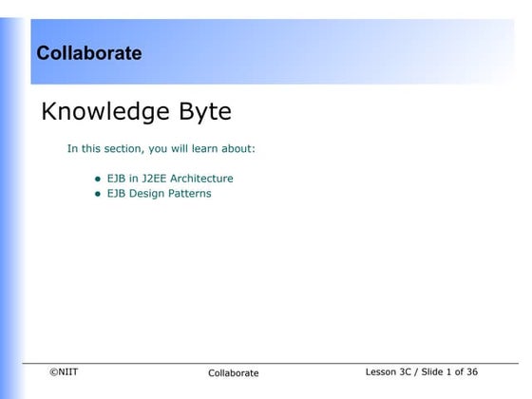Click the copyright symbol before NIIT
Viewport: 532px width, 399px height.
[x=53, y=372]
